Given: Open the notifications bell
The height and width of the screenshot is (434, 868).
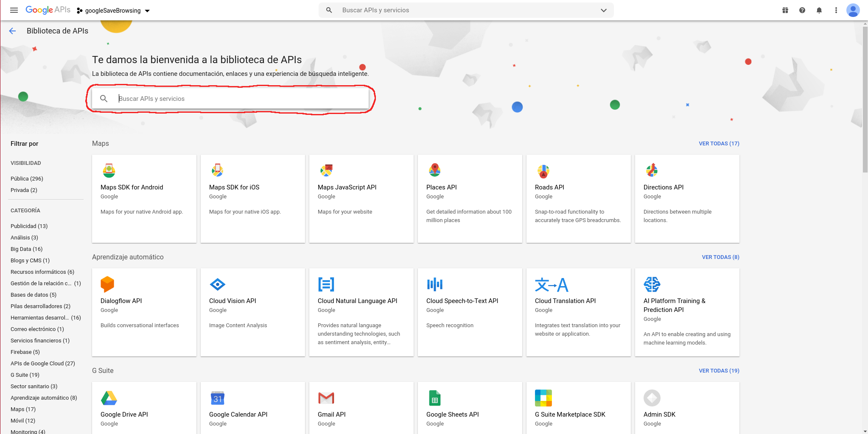Looking at the screenshot, I should pyautogui.click(x=819, y=10).
